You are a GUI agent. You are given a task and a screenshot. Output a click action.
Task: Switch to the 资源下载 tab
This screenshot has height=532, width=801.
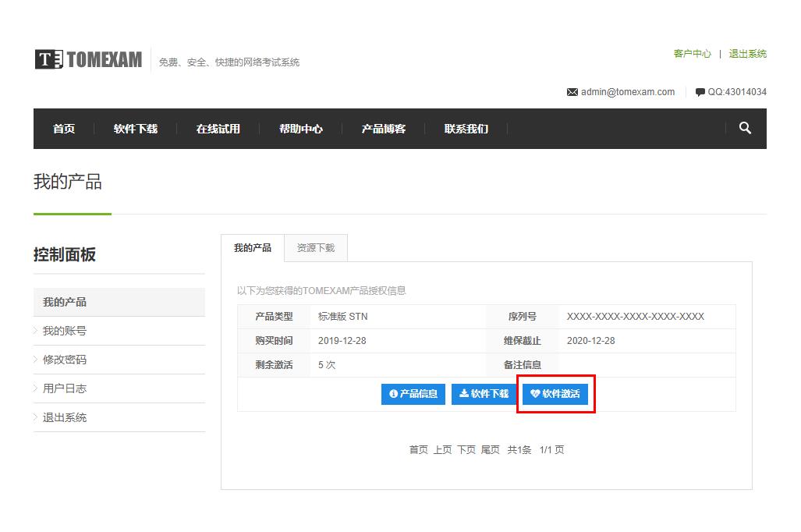click(x=316, y=248)
